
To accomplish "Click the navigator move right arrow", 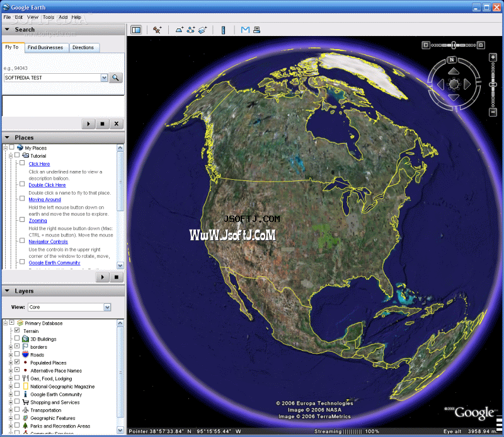I will [x=467, y=84].
